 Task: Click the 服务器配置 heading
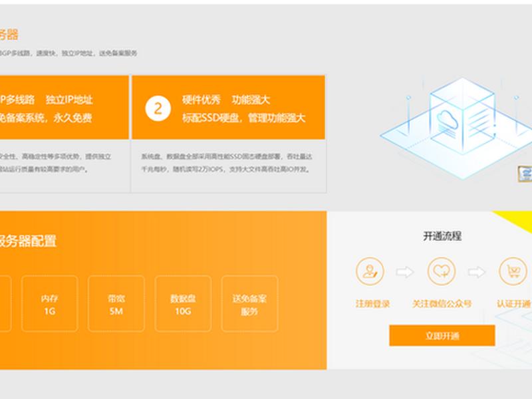[28, 241]
